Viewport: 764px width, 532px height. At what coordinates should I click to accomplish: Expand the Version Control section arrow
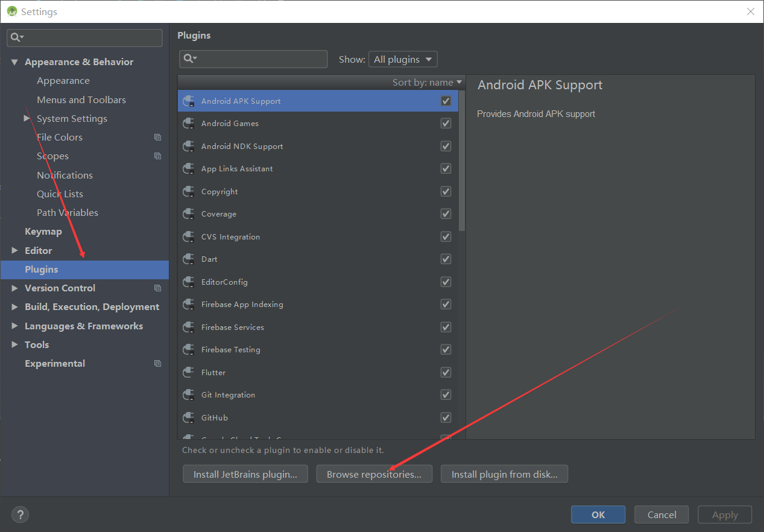pyautogui.click(x=14, y=288)
